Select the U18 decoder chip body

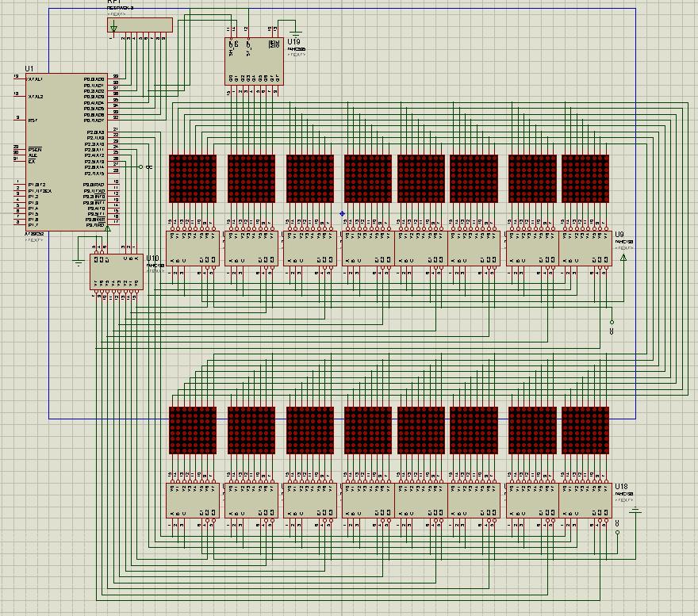point(585,500)
